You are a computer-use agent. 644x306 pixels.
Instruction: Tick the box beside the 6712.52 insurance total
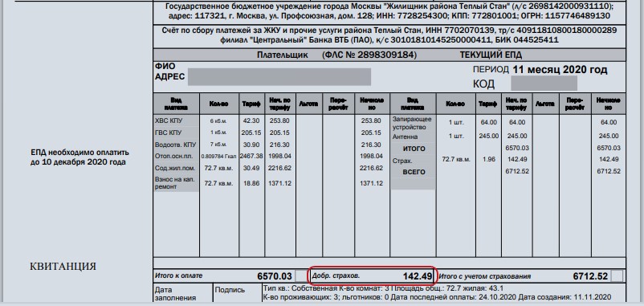617,276
